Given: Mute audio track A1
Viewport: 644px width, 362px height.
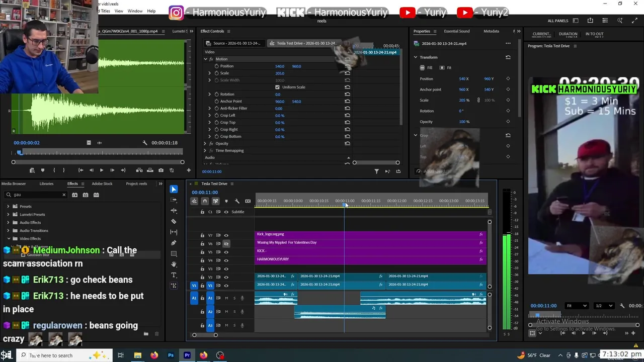Looking at the screenshot, I should tap(226, 298).
